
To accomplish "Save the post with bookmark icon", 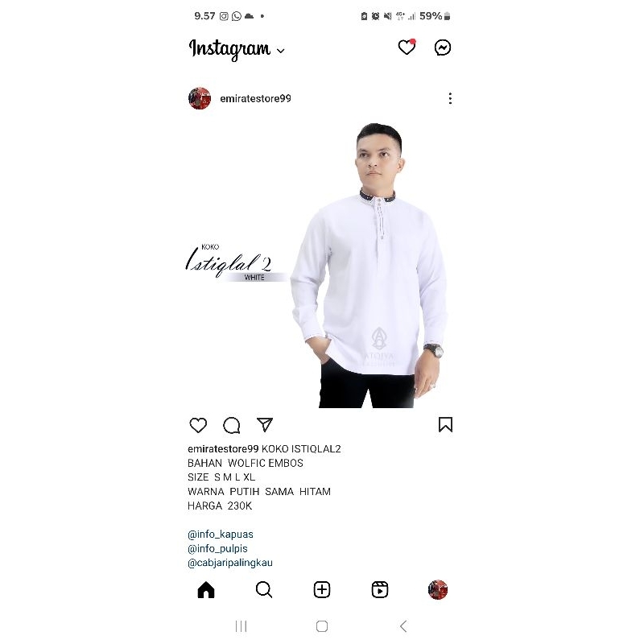I will coord(446,425).
